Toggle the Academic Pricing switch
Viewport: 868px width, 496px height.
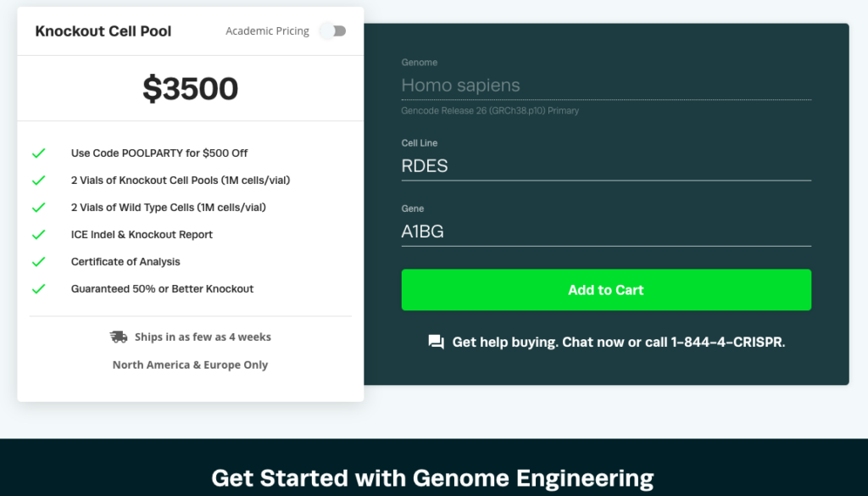click(332, 31)
